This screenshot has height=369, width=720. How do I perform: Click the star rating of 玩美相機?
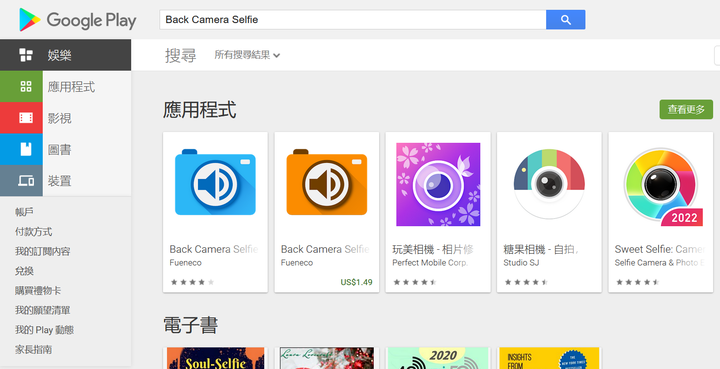415,282
